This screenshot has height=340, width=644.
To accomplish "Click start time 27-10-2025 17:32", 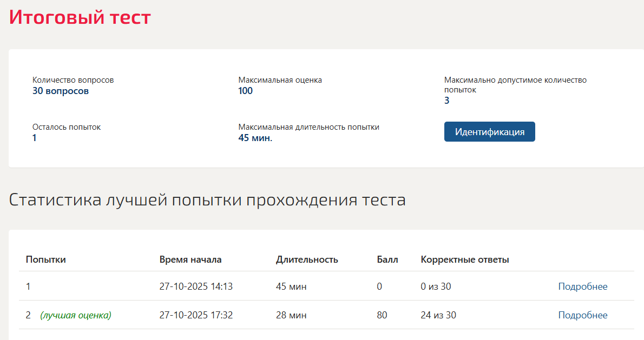I will [x=196, y=315].
